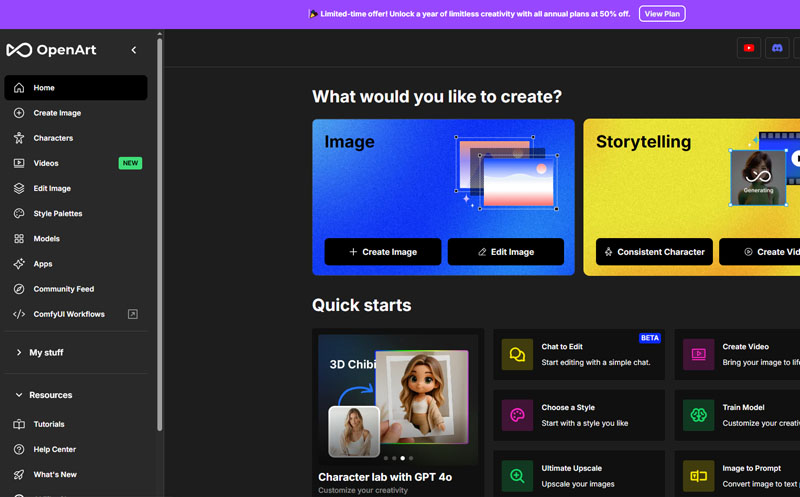800x497 pixels.
Task: Open the YouTube icon button in header
Action: point(749,48)
